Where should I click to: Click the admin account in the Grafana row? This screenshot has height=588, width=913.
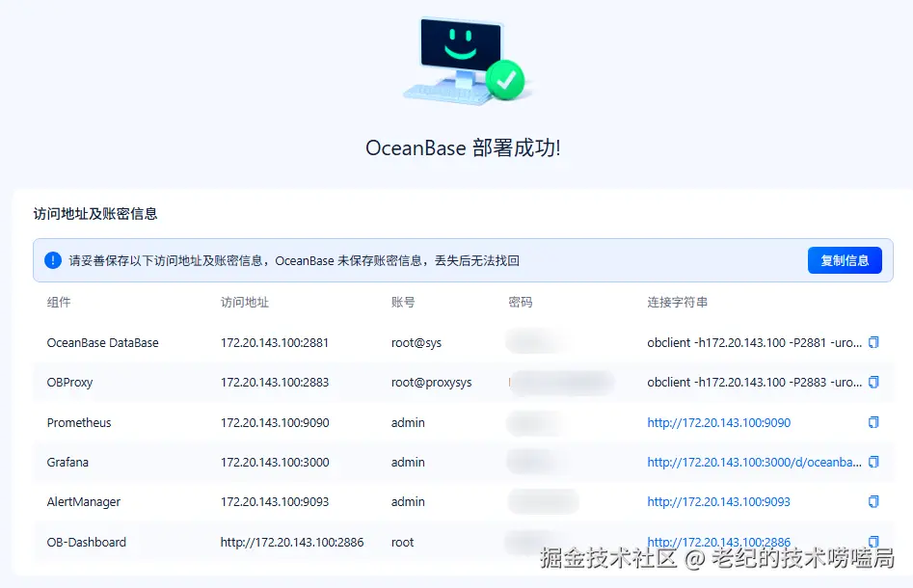[x=408, y=463]
